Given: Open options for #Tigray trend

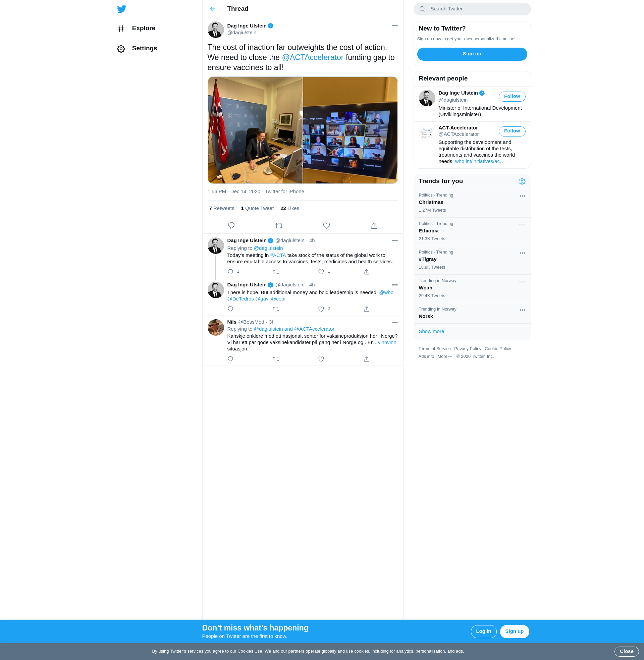Looking at the screenshot, I should point(522,253).
